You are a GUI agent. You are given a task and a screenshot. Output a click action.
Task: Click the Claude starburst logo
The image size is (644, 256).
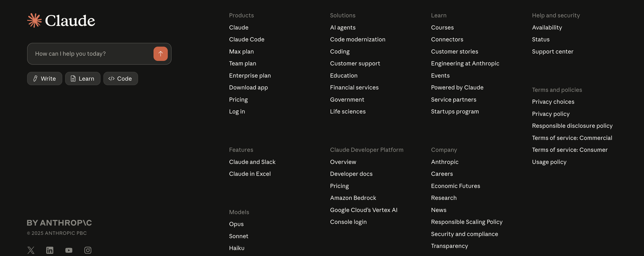[34, 20]
